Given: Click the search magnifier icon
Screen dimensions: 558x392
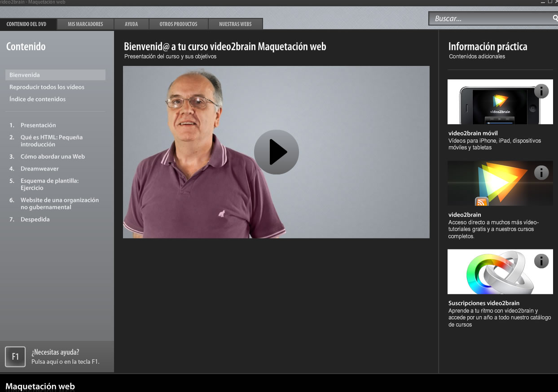Looking at the screenshot, I should click(x=555, y=18).
